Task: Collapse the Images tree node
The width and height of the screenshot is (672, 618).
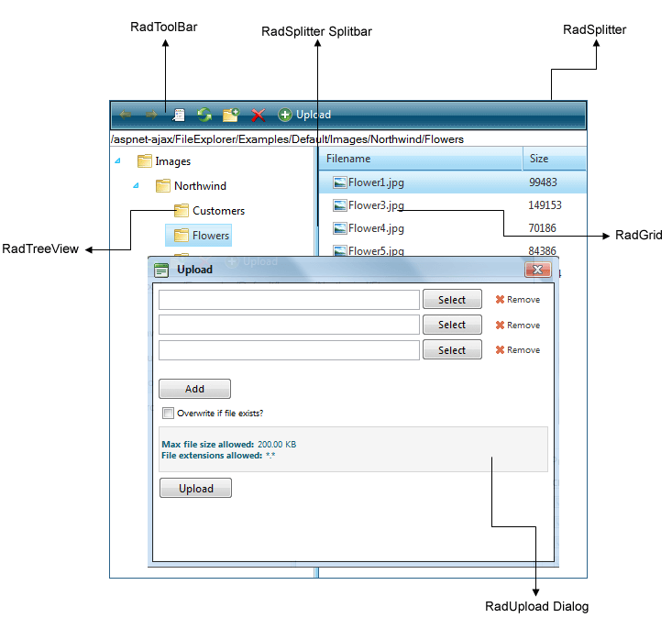Action: point(117,161)
